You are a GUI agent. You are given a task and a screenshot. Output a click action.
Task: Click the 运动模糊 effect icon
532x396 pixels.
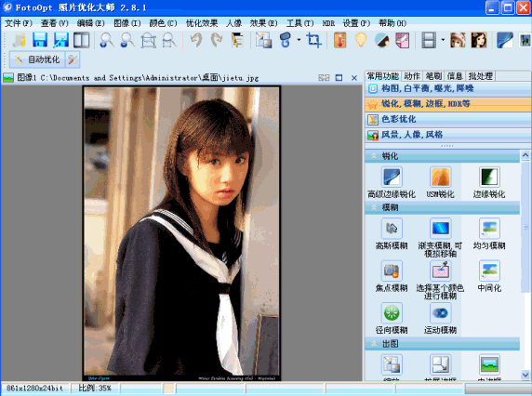441,312
